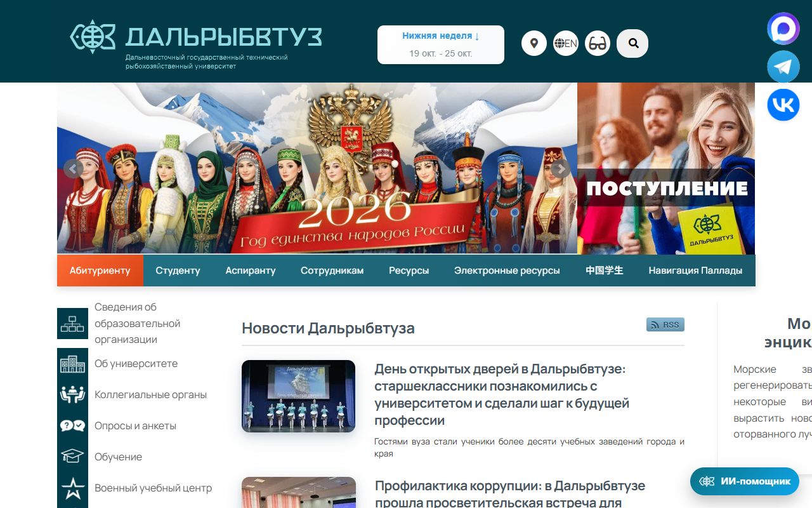
Task: Open Профилактика коррупции news headline
Action: [x=510, y=493]
